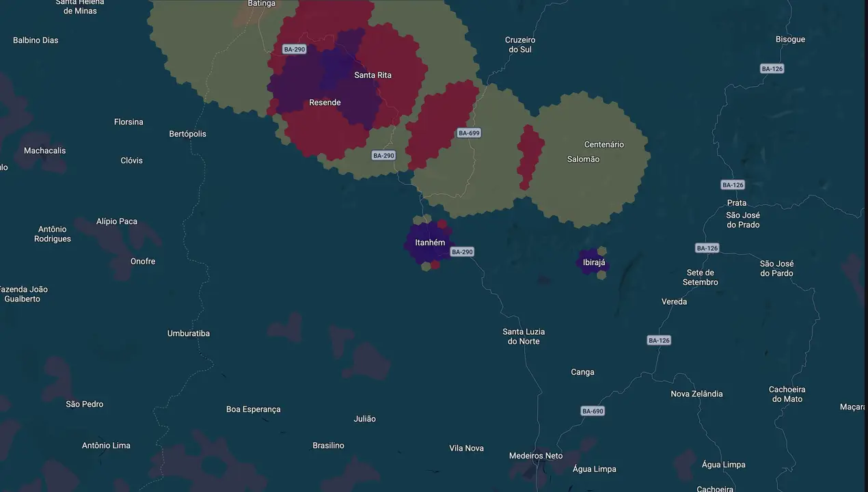Click the São José do Prado label
The image size is (868, 492).
743,220
